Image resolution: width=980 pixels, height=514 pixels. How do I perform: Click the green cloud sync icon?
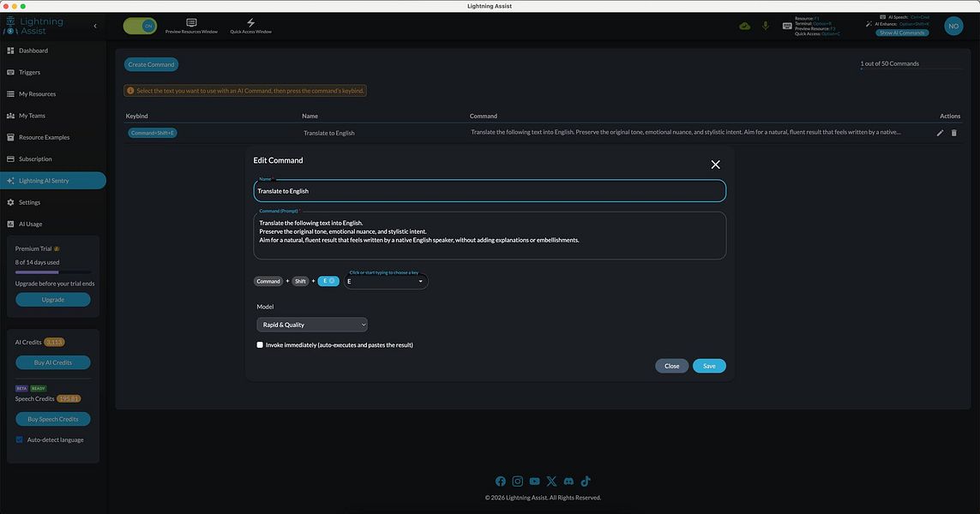tap(744, 26)
